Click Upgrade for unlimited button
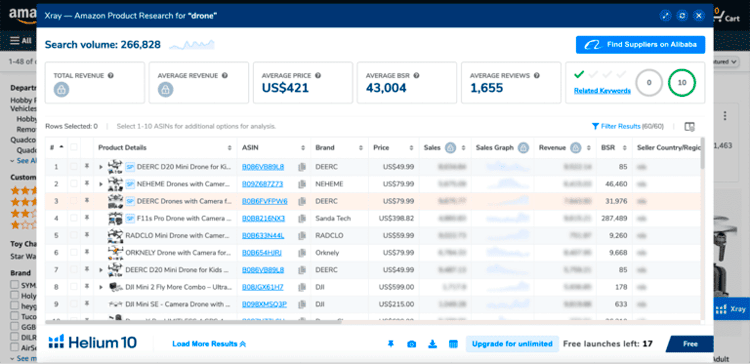 (x=512, y=343)
